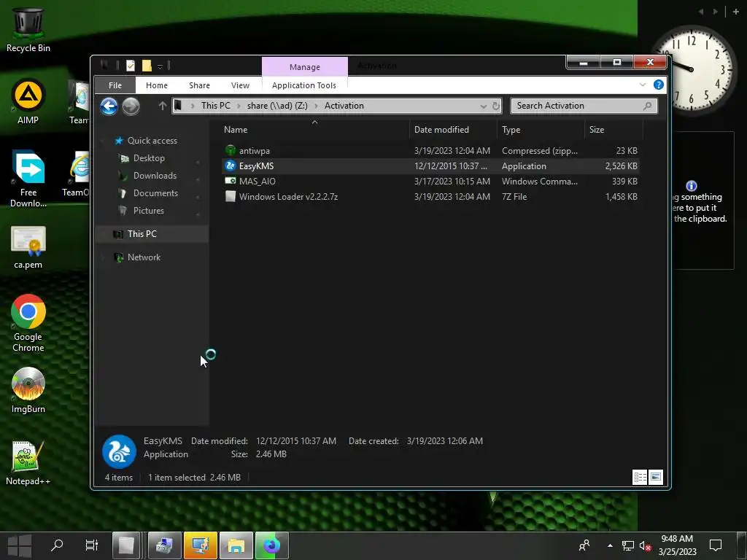Viewport: 747px width, 560px height.
Task: Go back with the blue Back arrow
Action: pos(109,106)
